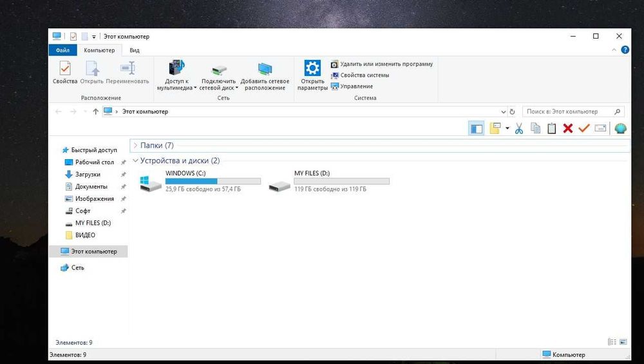Toggle the navigation pane button
Image resolution: width=644 pixels, height=364 pixels.
click(477, 129)
